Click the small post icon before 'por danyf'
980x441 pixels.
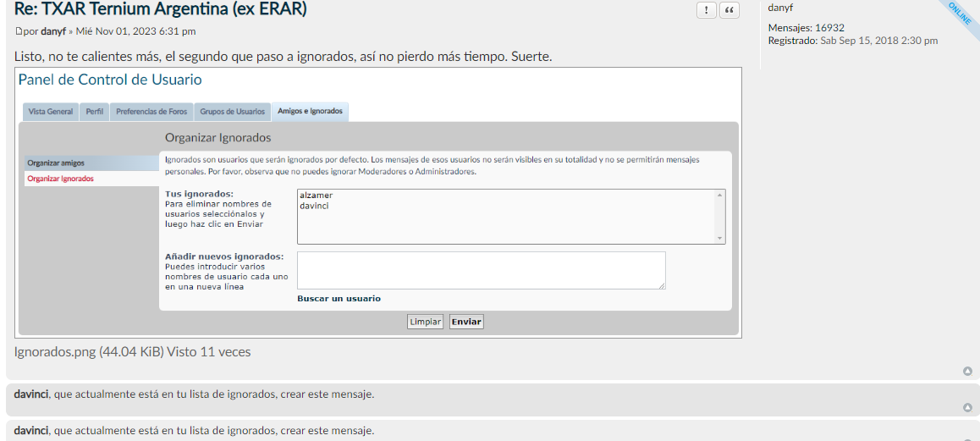pyautogui.click(x=18, y=32)
